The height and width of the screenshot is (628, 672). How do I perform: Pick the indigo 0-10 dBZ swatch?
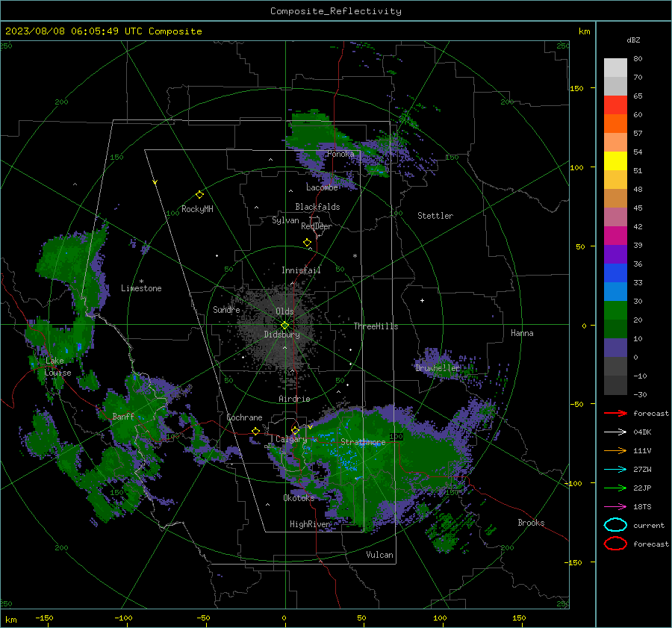tap(615, 348)
